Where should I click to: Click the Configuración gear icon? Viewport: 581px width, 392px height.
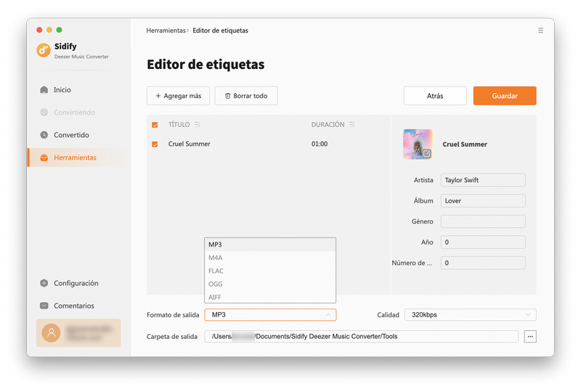coord(44,283)
